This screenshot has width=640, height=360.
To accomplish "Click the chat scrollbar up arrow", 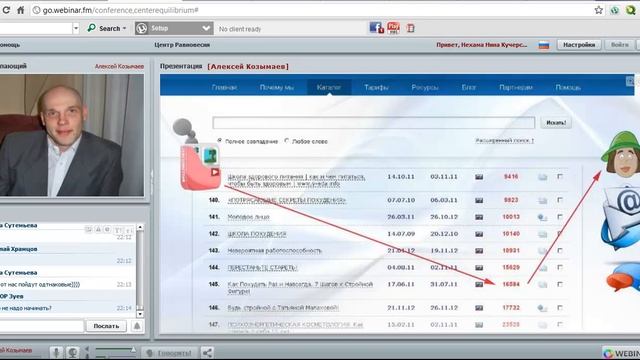I will coord(140,227).
